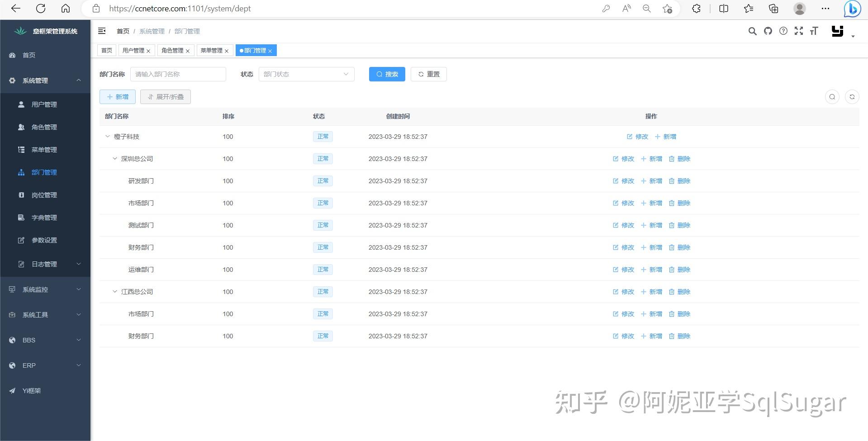
Task: Click the 新增 button to add a department
Action: [x=117, y=96]
